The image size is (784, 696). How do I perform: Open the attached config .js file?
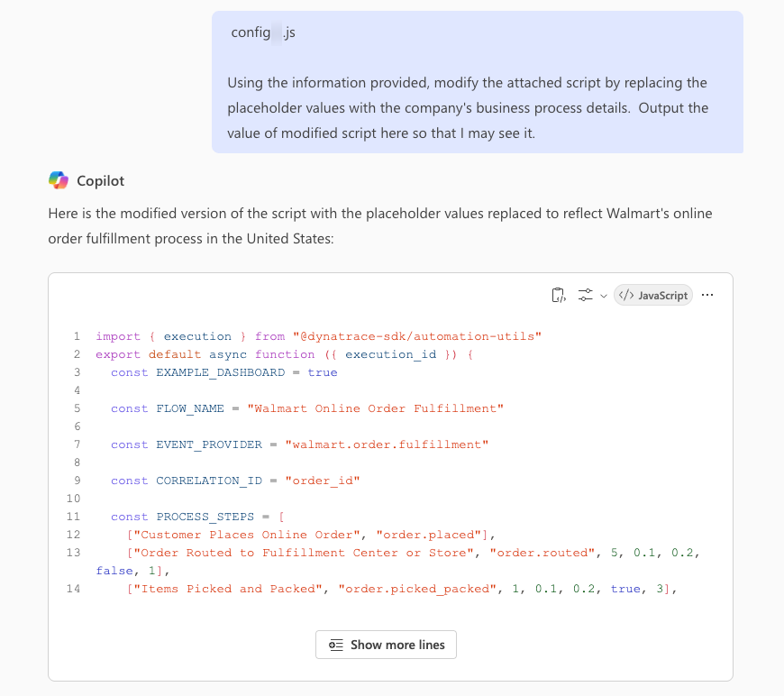(263, 32)
